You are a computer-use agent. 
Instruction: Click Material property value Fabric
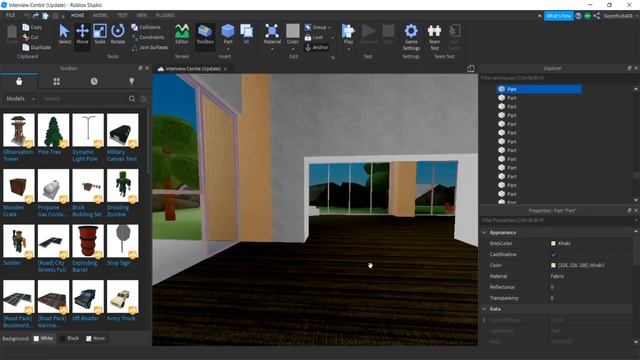click(x=557, y=276)
